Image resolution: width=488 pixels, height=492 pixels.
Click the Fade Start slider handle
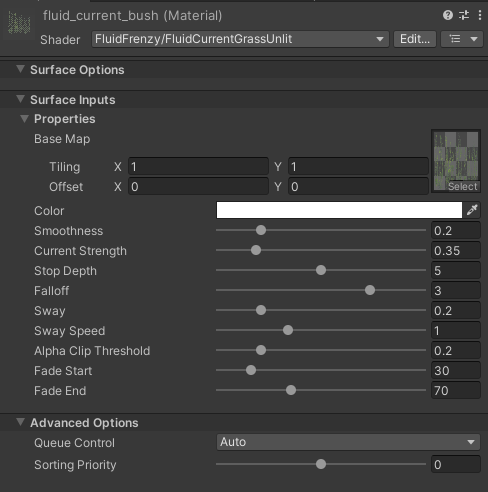(x=251, y=370)
